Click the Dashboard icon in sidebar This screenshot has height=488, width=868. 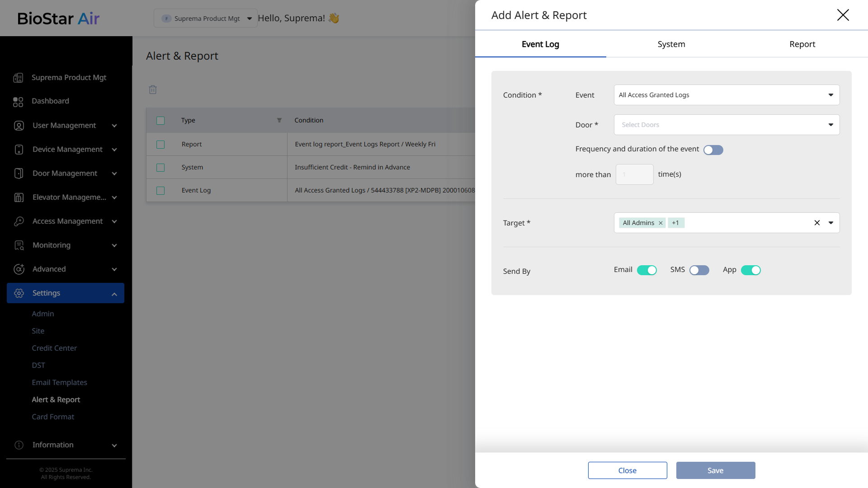(x=18, y=102)
